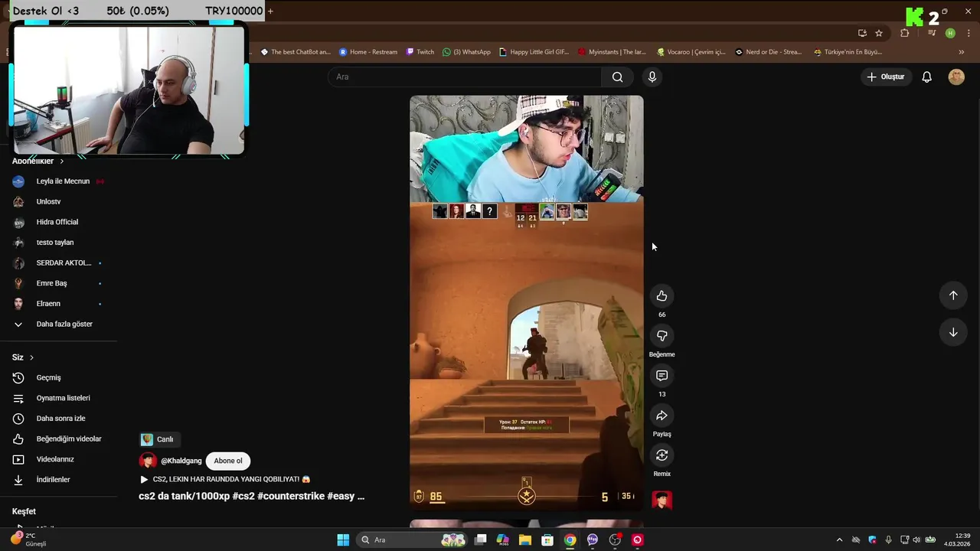
Task: Open Happy Little Girl GIF bookmark
Action: (x=534, y=52)
